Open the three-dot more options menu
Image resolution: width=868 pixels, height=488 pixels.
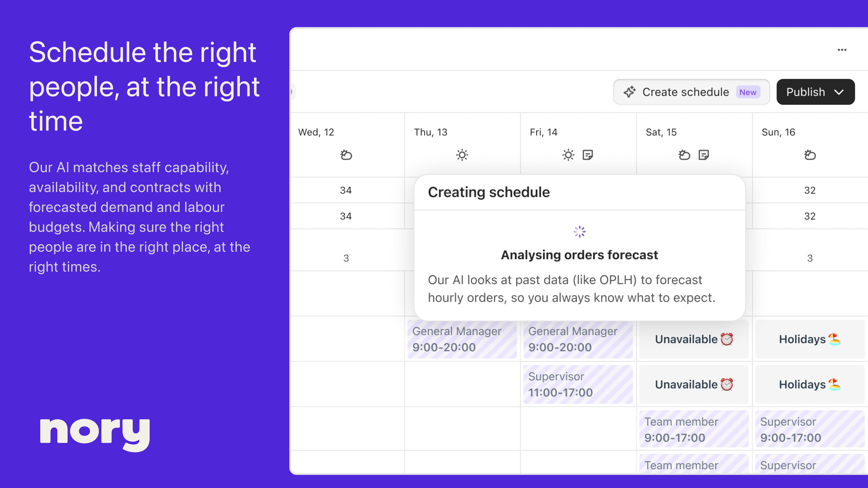842,50
